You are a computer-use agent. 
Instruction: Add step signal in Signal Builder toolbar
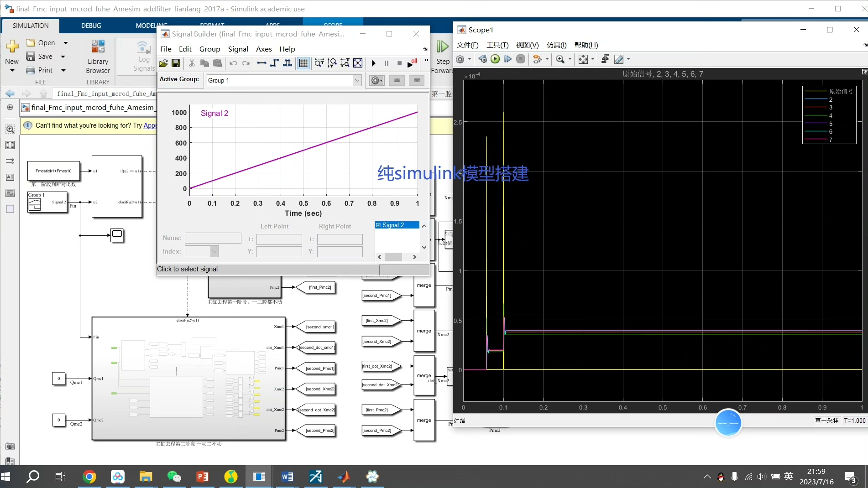coord(274,63)
